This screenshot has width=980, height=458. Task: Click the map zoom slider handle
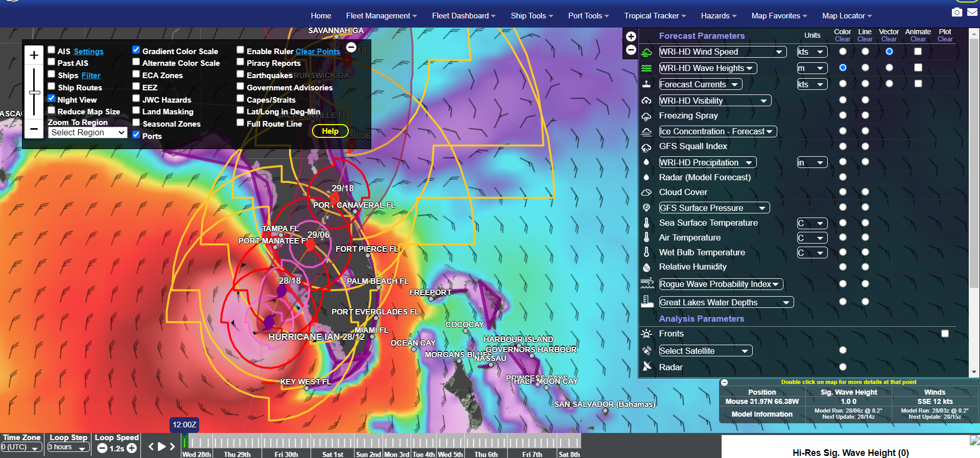point(34,92)
